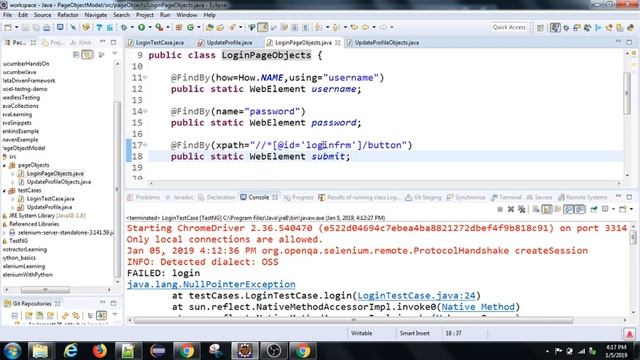Terminate console process with stop icon
Viewport: 640px width, 360px height.
[x=500, y=209]
